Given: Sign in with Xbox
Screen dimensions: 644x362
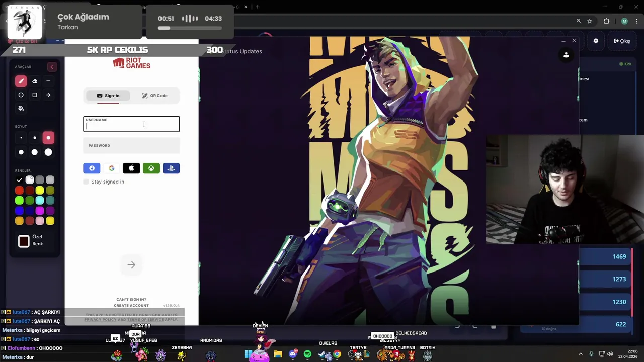Looking at the screenshot, I should (151, 168).
